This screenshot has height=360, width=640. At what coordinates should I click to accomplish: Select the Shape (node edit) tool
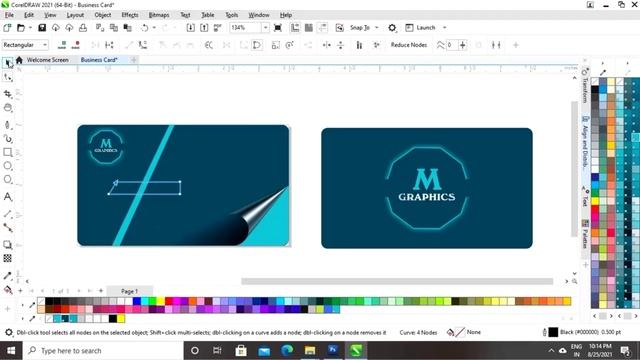(x=8, y=77)
